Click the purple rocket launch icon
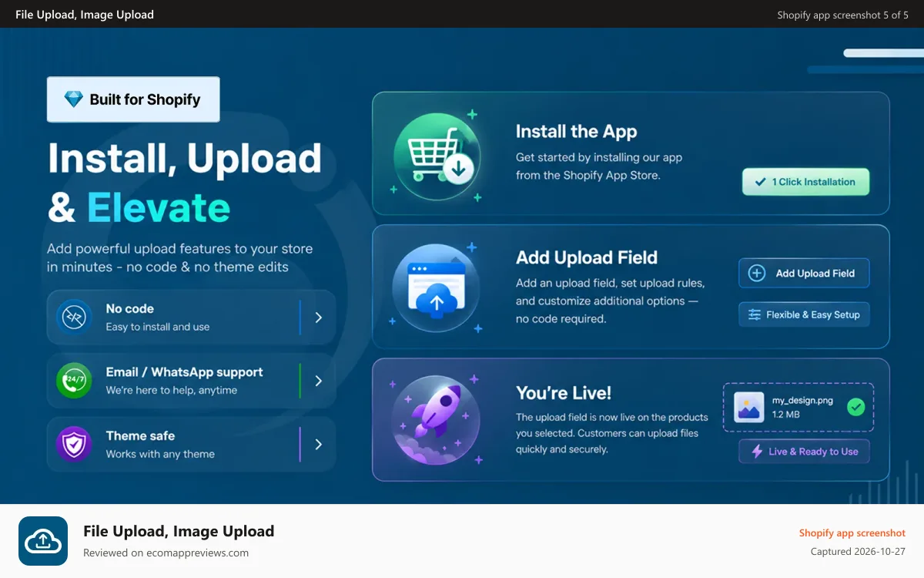This screenshot has width=924, height=578. (x=437, y=420)
